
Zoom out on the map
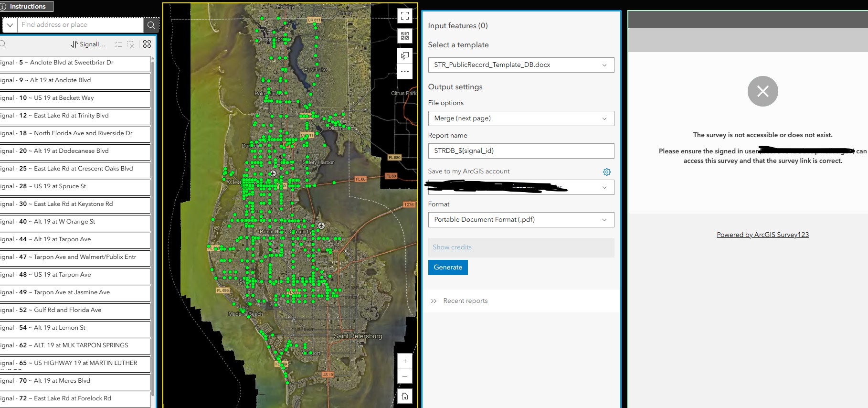pyautogui.click(x=405, y=376)
